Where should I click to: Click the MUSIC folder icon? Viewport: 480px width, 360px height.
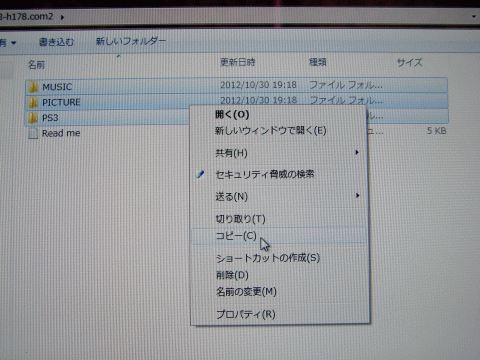(x=33, y=87)
